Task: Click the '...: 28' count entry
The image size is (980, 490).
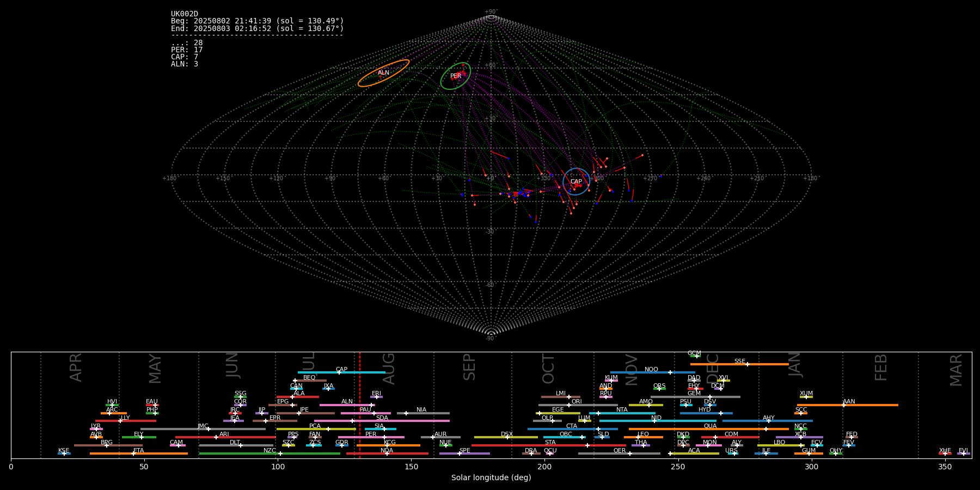Action: 187,42
